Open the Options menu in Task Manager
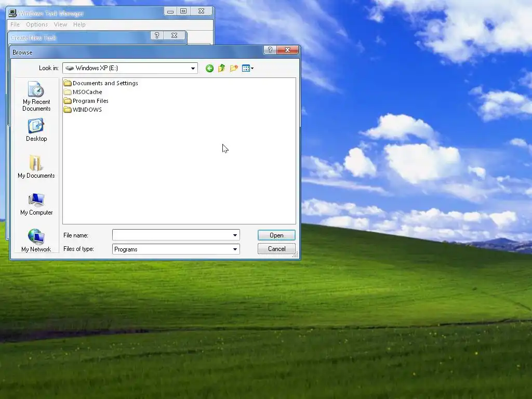The width and height of the screenshot is (532, 399). [37, 24]
